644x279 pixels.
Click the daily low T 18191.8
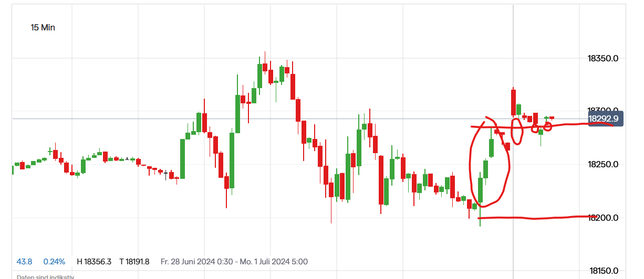(x=134, y=262)
